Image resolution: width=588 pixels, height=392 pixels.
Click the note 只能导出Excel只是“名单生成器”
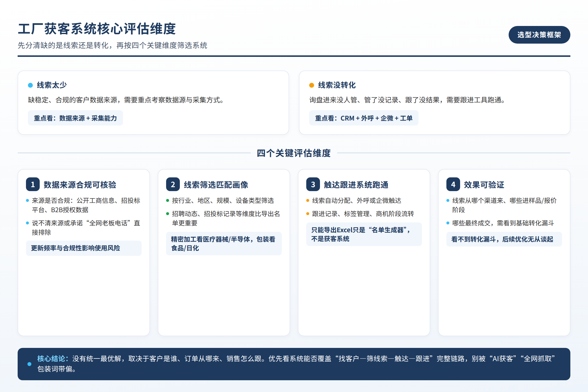tap(364, 234)
